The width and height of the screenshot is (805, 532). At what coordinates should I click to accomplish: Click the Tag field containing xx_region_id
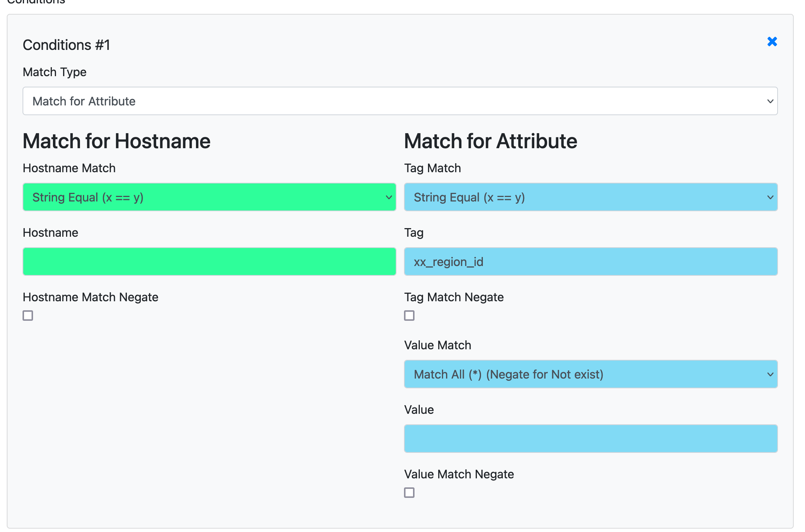pos(590,261)
